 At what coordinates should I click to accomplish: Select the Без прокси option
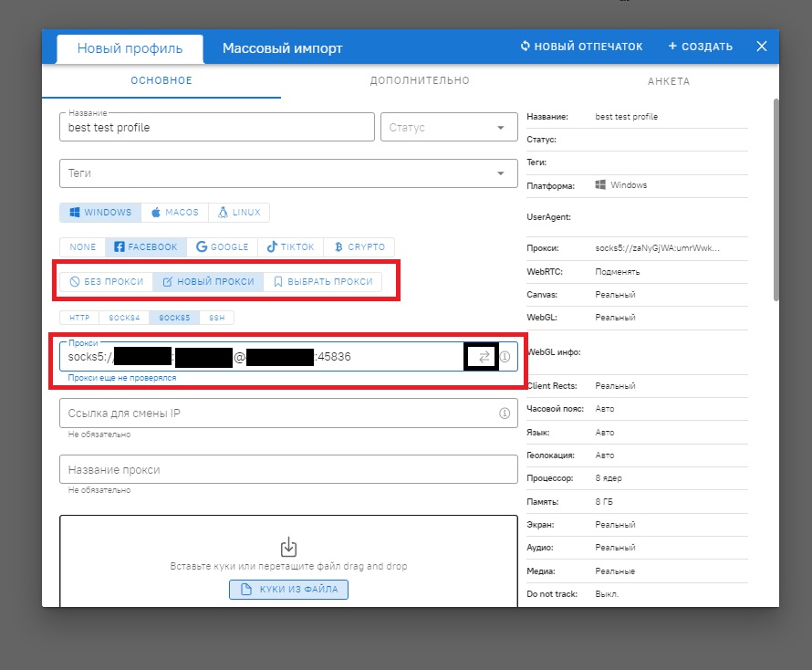(106, 282)
